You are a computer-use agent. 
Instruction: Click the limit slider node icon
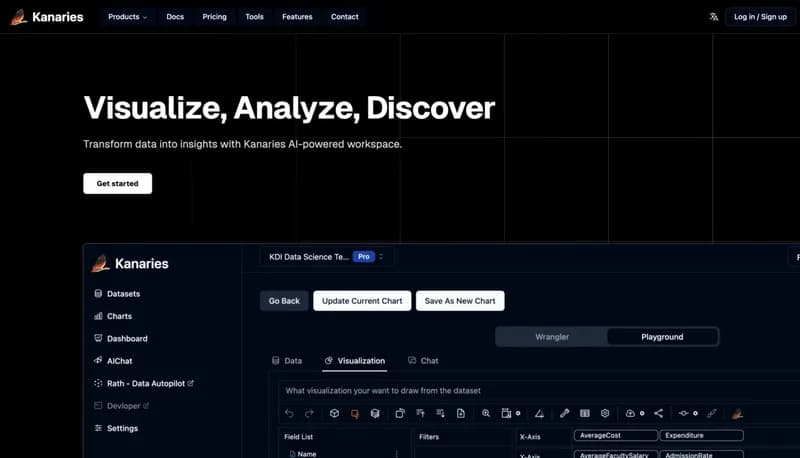click(x=684, y=413)
